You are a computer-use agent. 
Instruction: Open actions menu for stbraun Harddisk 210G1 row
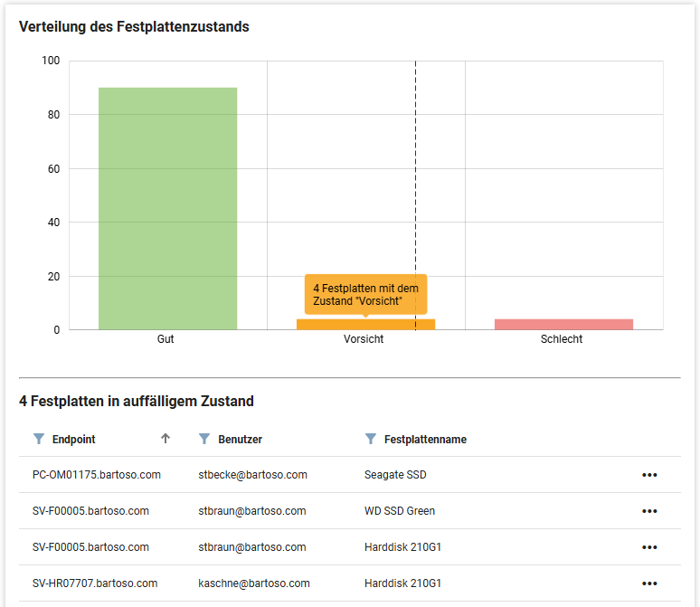click(648, 547)
